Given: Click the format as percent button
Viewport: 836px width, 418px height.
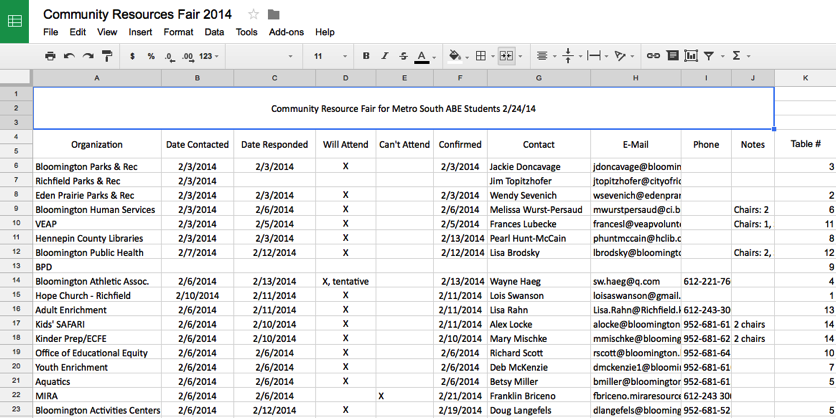Looking at the screenshot, I should coord(151,56).
